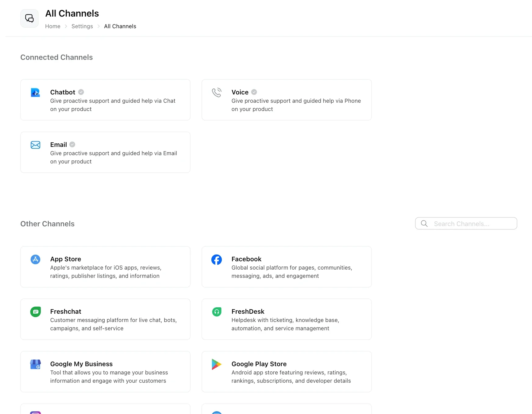Focus the Search Channels input field
Screen dimensions: 532x414
coord(466,224)
